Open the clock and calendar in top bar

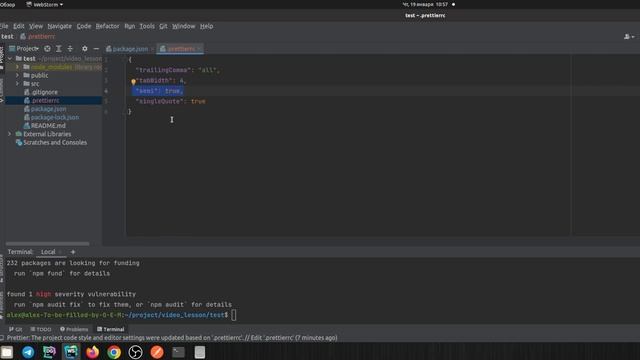(425, 4)
